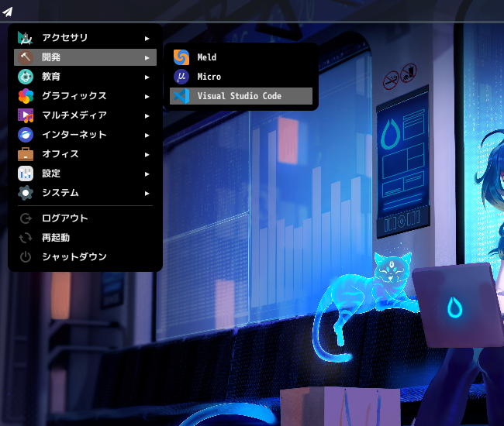Launch Meld from the submenu
This screenshot has height=426, width=504.
point(241,57)
